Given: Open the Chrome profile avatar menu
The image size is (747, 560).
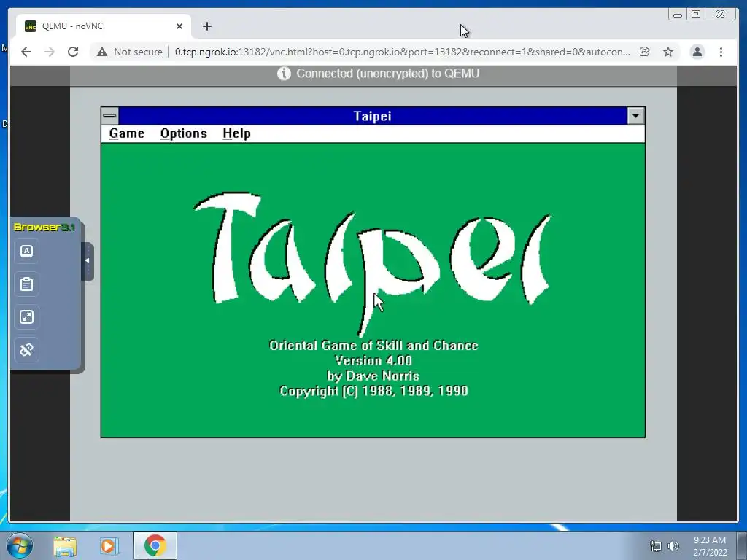Looking at the screenshot, I should click(697, 52).
